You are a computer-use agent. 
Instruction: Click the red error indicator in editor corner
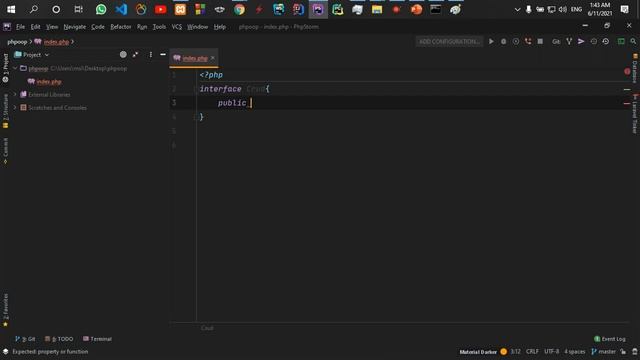pyautogui.click(x=627, y=71)
